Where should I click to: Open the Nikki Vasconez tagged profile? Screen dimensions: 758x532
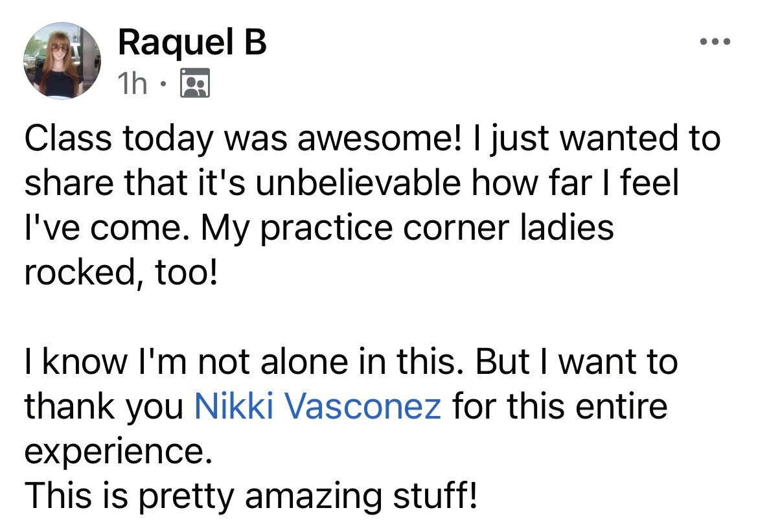[317, 405]
